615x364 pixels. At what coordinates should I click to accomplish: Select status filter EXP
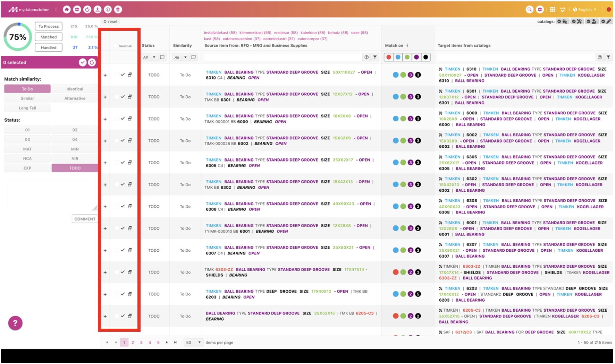pos(27,168)
